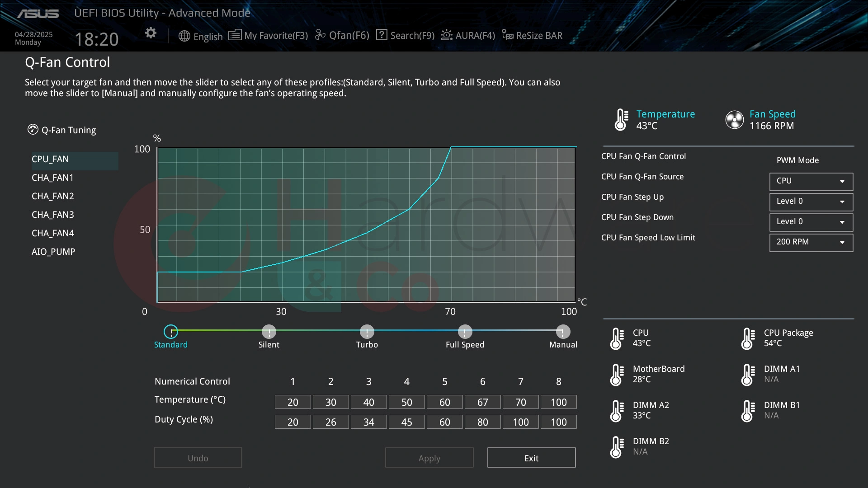Click PWM Mode value
The height and width of the screenshot is (488, 868).
(797, 160)
